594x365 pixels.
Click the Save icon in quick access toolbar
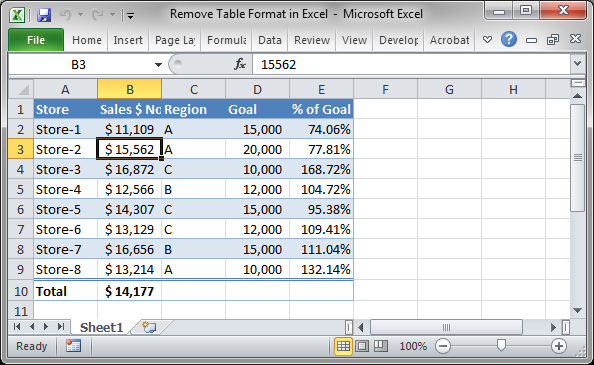pyautogui.click(x=44, y=15)
